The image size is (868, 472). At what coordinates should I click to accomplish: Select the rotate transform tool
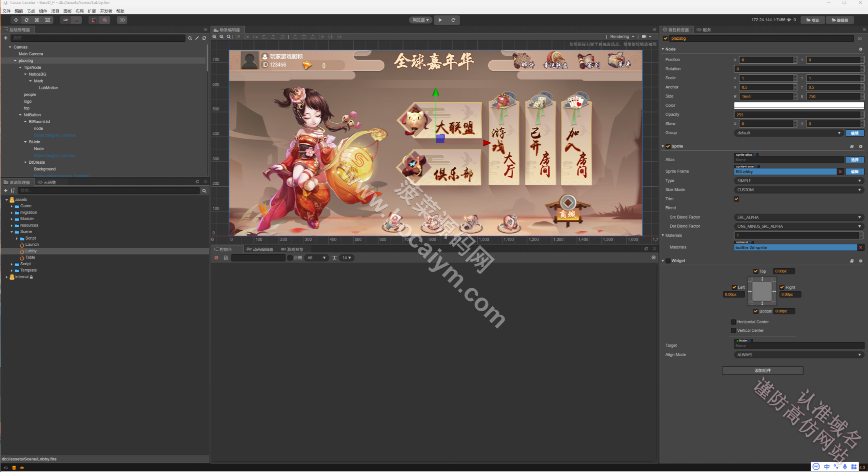pyautogui.click(x=26, y=20)
